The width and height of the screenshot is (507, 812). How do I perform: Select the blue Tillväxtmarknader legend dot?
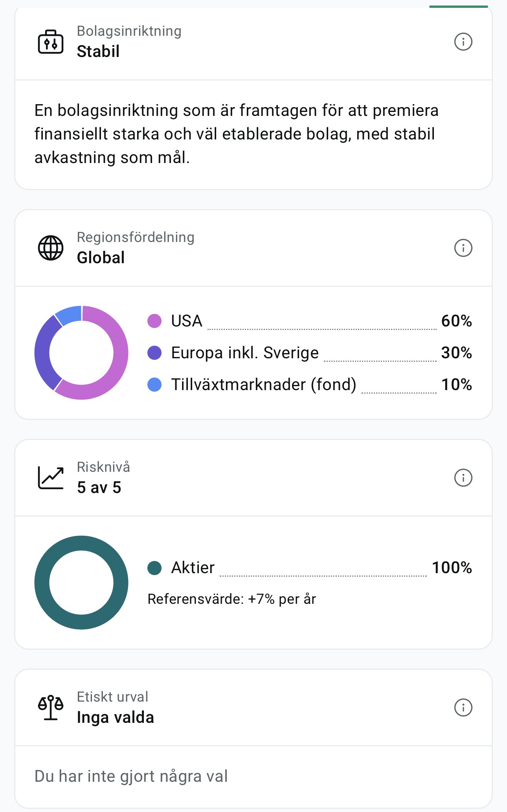pyautogui.click(x=154, y=385)
